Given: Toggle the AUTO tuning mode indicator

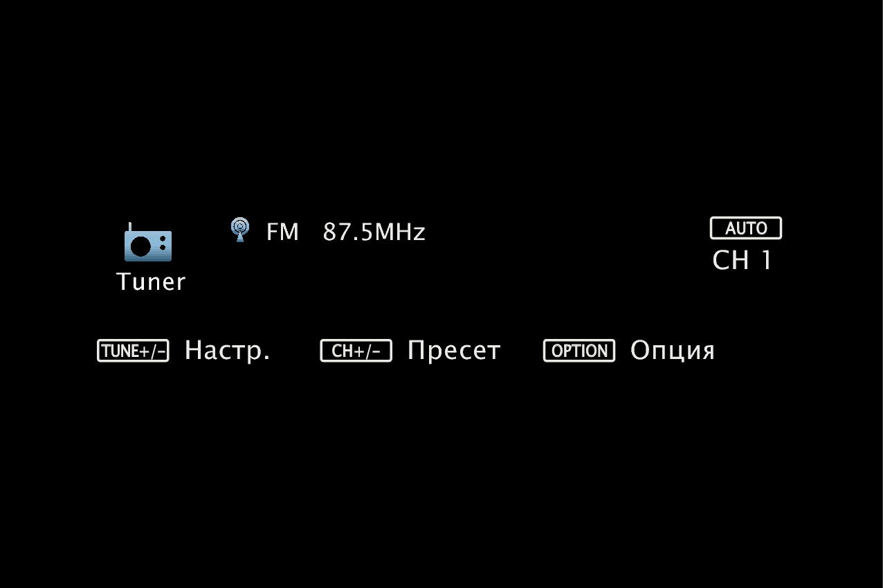Looking at the screenshot, I should click(x=746, y=228).
